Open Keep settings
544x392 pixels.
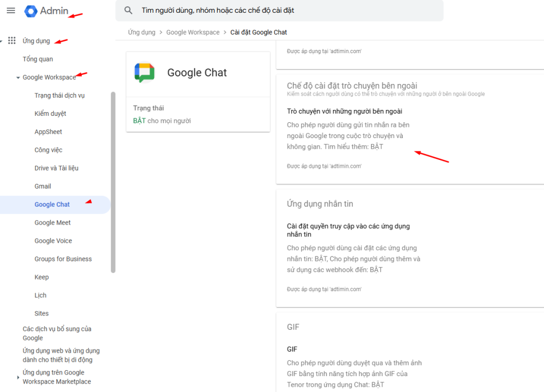click(x=41, y=277)
